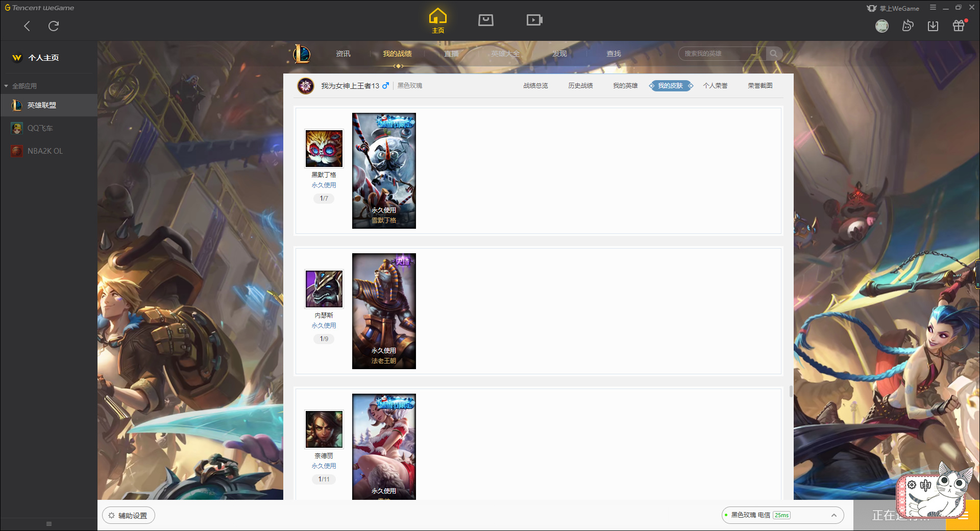Viewport: 980px width, 531px height.
Task: Click the sidebar bottom menu handle
Action: (x=49, y=524)
